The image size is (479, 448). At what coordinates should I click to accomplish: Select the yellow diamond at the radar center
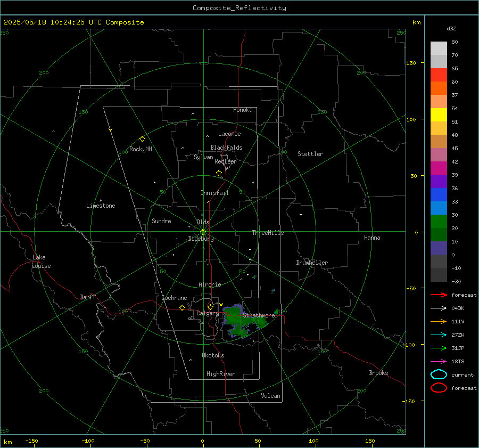pos(203,232)
